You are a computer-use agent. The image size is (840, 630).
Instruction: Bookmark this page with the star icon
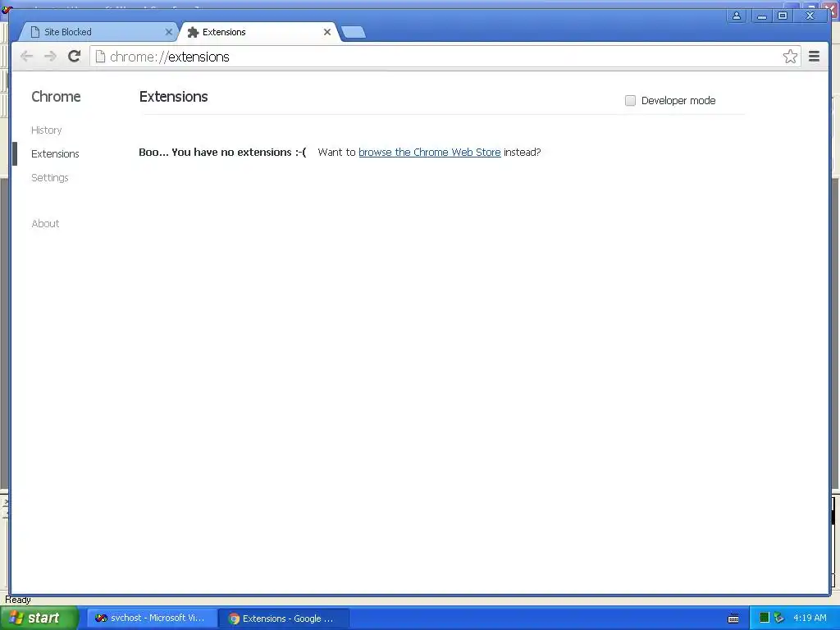790,57
